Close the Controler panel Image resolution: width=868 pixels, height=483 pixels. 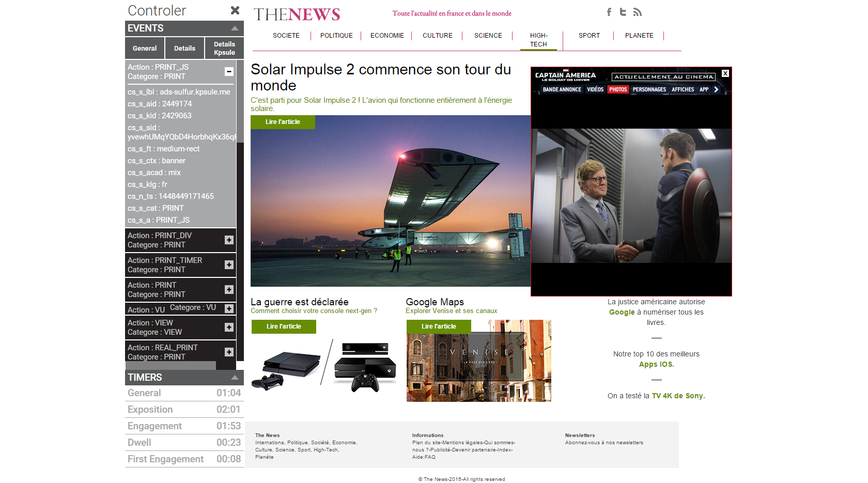[x=235, y=10]
